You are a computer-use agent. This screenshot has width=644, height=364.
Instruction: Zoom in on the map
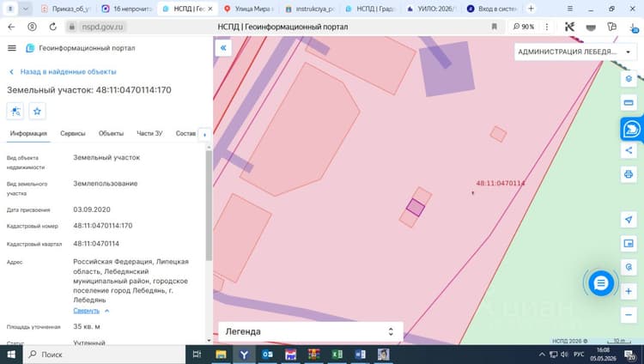pos(629,291)
